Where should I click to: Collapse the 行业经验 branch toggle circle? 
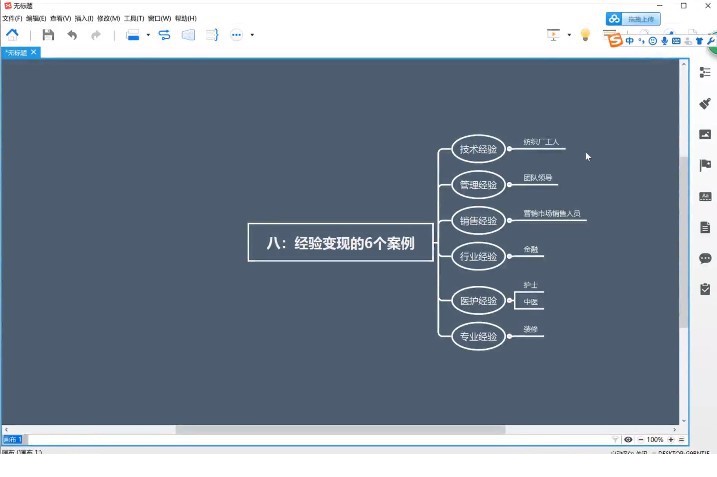click(509, 256)
